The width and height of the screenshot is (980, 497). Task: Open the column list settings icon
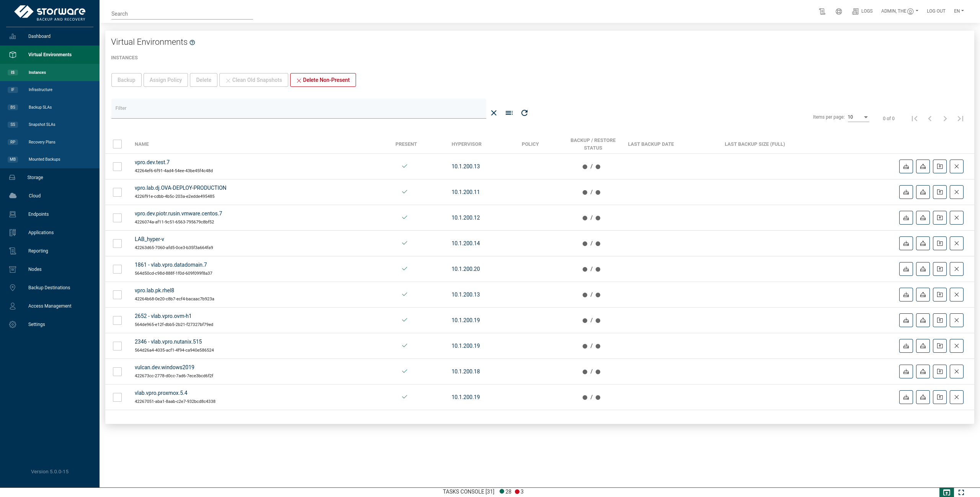(509, 113)
